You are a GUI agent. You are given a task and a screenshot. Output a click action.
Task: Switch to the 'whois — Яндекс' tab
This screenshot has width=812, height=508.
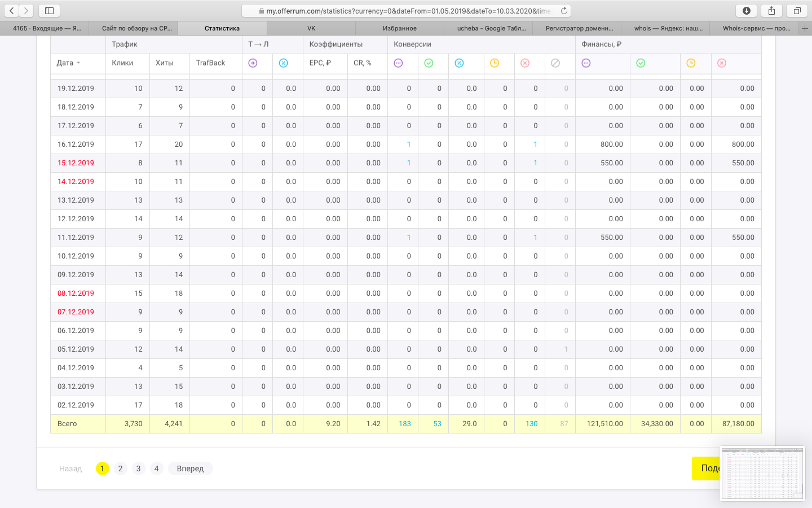(665, 28)
